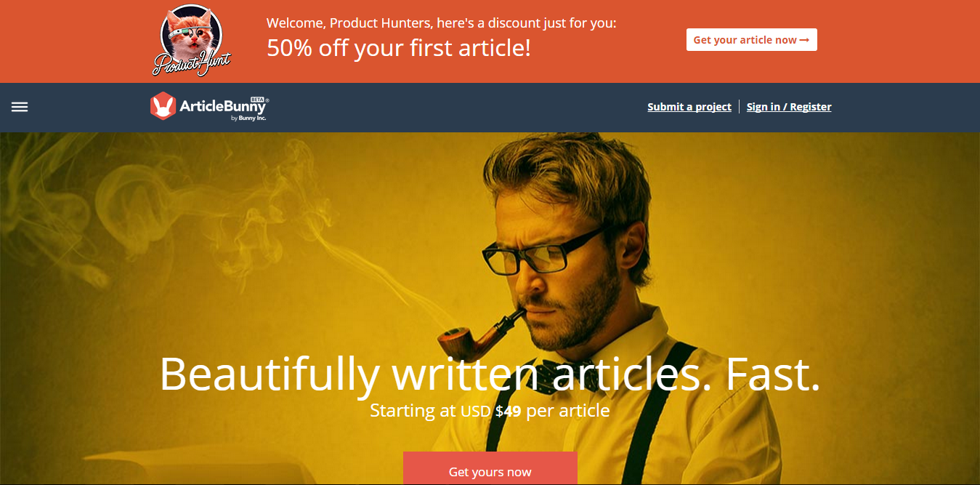980x485 pixels.
Task: Click the BETA badge above ArticleBunny
Action: pyautogui.click(x=256, y=99)
